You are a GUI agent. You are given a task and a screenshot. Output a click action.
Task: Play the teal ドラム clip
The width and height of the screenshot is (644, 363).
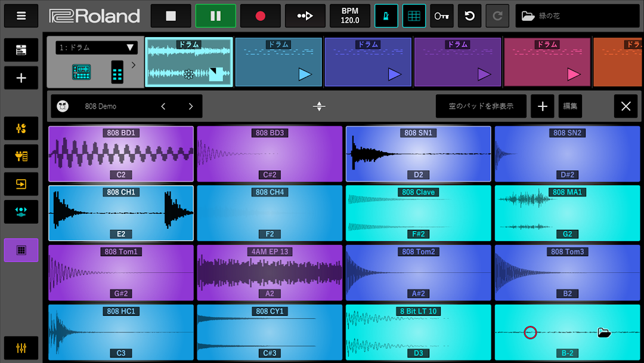tap(305, 75)
